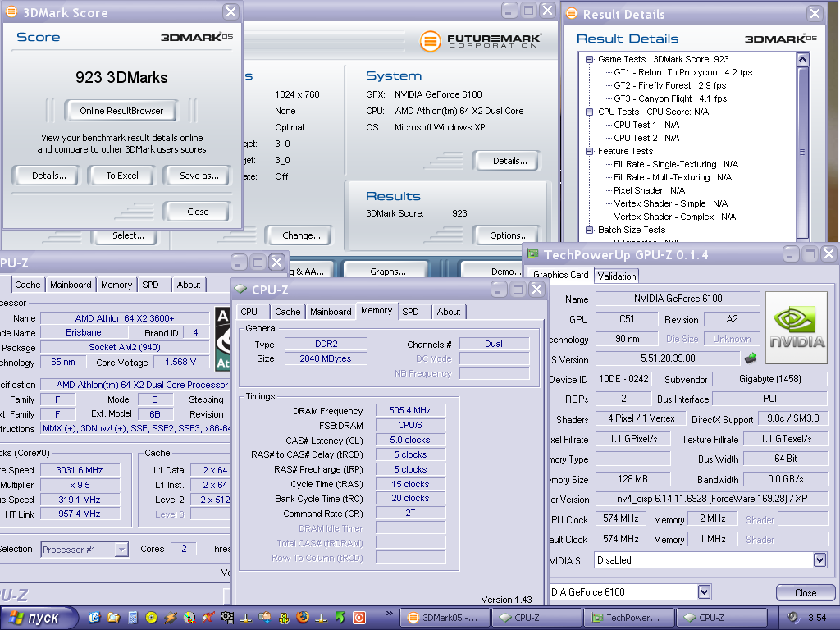Click the front CPU-Z window title icon
840x630 pixels.
240,290
